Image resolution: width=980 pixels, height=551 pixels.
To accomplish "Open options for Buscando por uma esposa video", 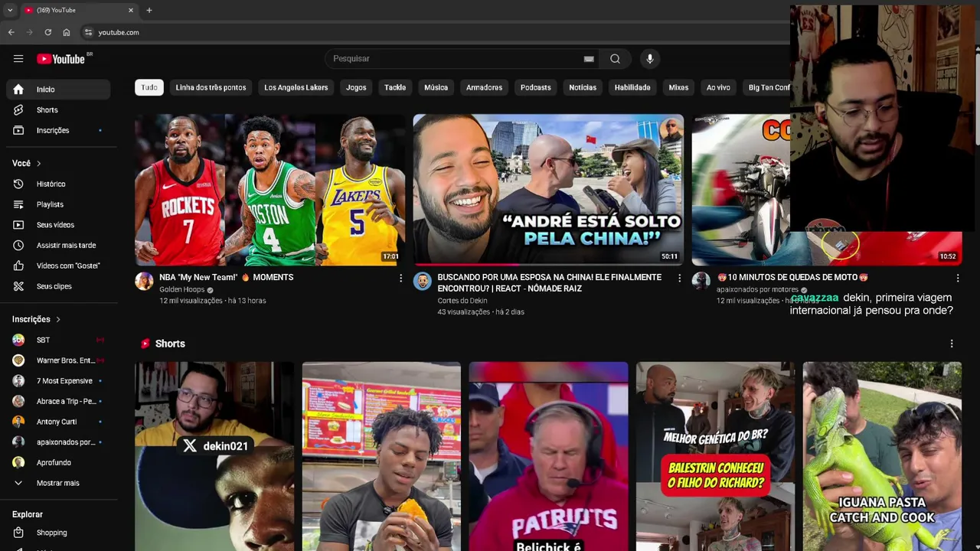I will 679,279.
